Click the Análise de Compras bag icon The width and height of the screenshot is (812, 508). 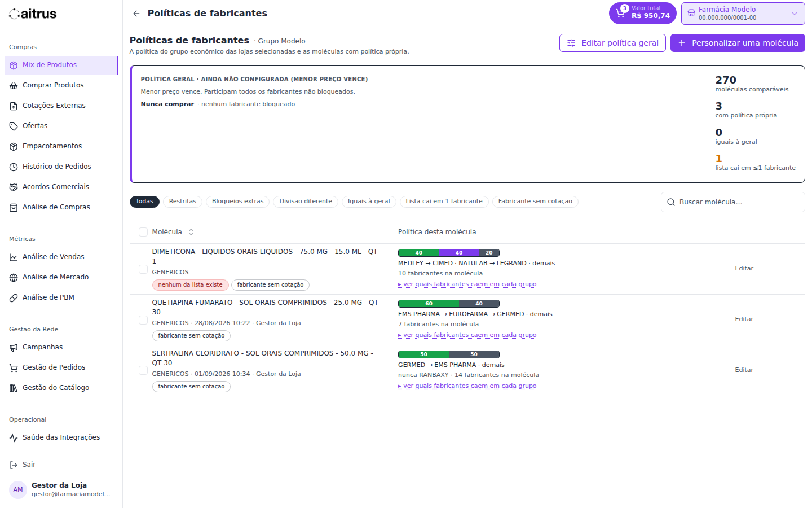pyautogui.click(x=14, y=208)
